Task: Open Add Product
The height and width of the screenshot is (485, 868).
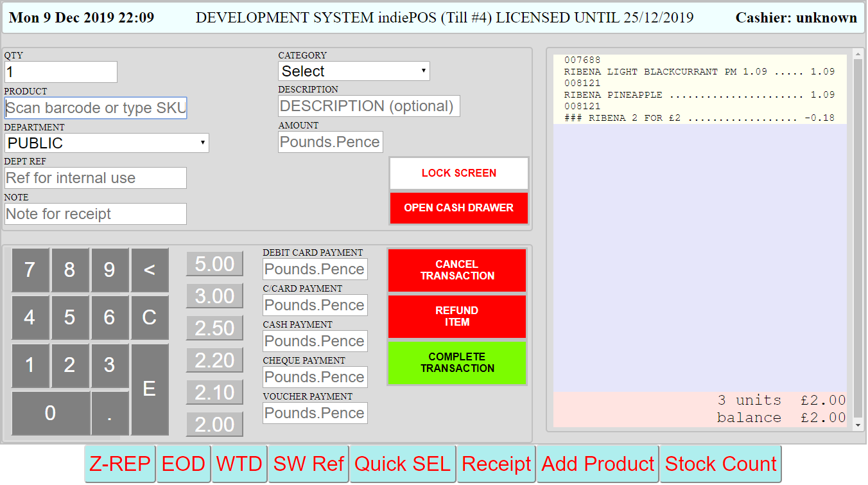Action: click(x=598, y=464)
